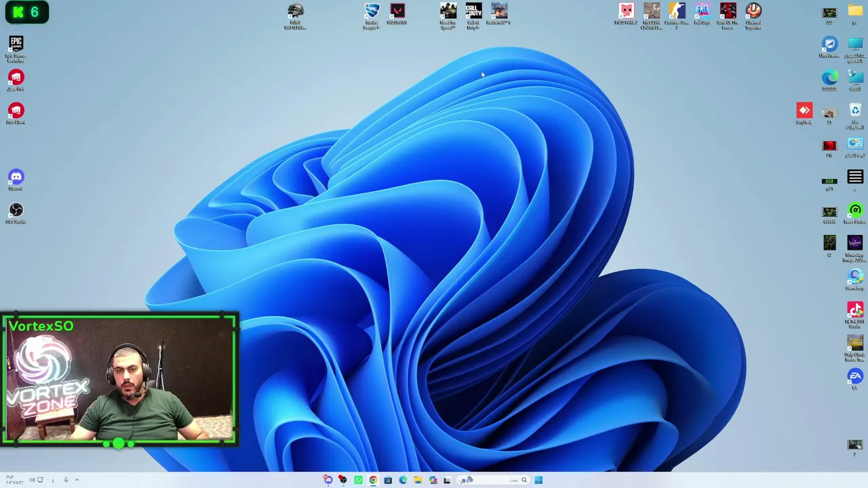This screenshot has height=488, width=868.
Task: Open File Explorer from the taskbar
Action: click(x=418, y=480)
